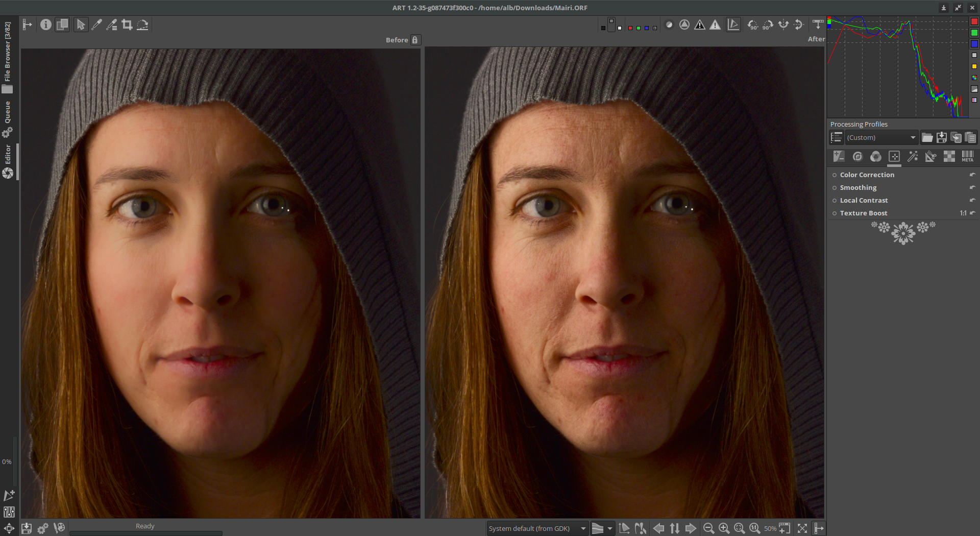
Task: Activate the straighten/rotate horizon tool
Action: 142,25
